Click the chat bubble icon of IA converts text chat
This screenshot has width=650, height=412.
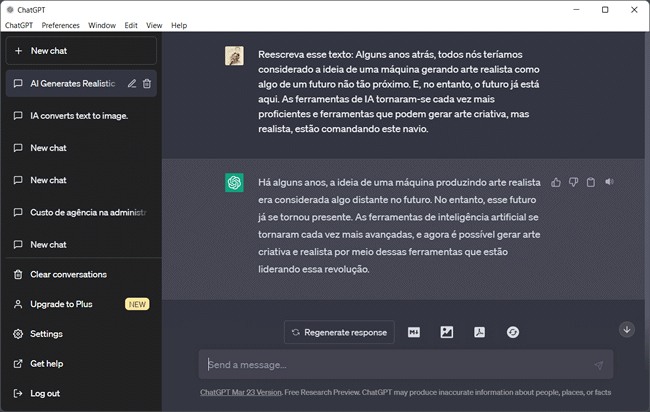[x=18, y=116]
